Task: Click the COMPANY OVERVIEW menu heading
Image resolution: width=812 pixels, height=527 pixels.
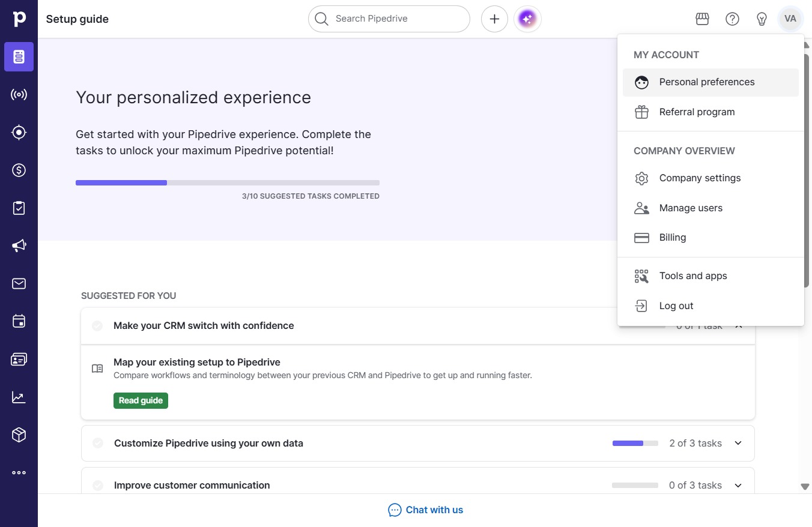Action: tap(684, 151)
